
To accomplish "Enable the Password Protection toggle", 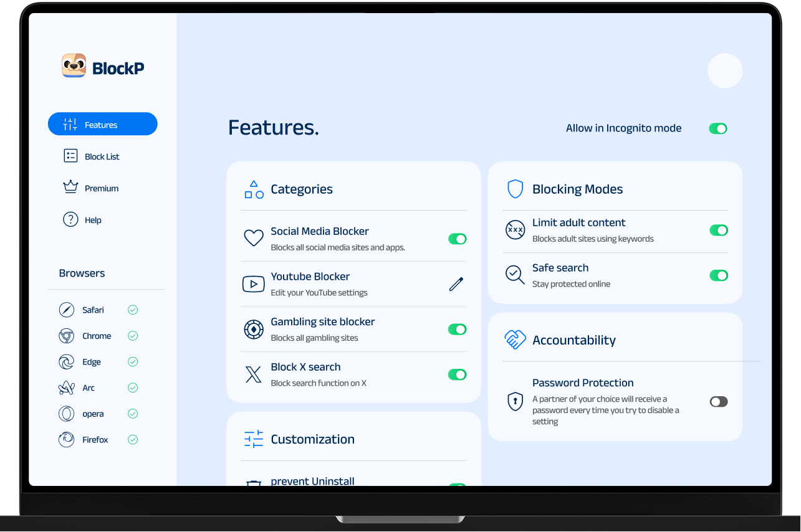I will [x=719, y=402].
